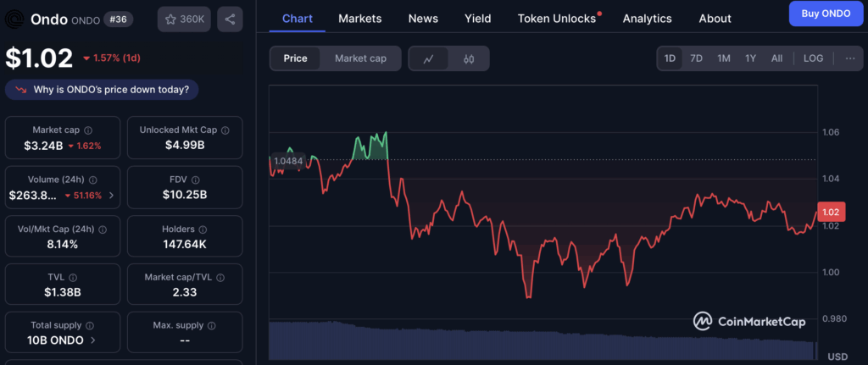Click the $3.24B market cap value
This screenshot has height=365, width=868.
click(x=44, y=146)
